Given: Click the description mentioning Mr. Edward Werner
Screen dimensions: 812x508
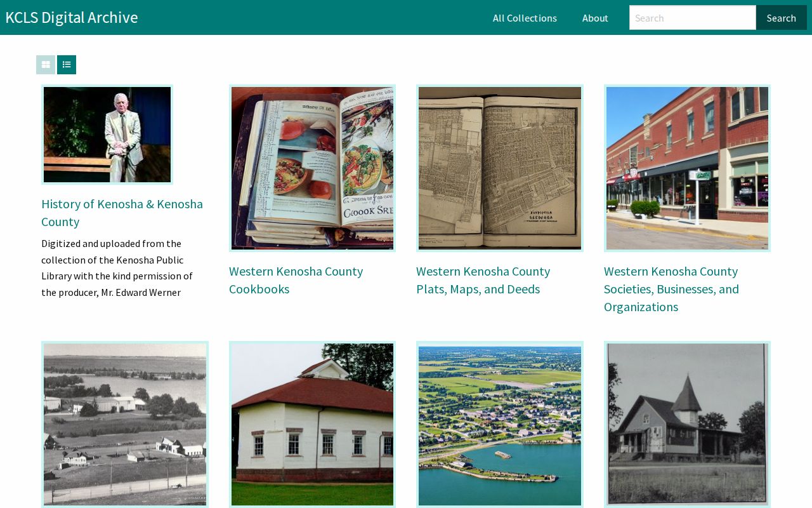Looking at the screenshot, I should click(x=117, y=268).
